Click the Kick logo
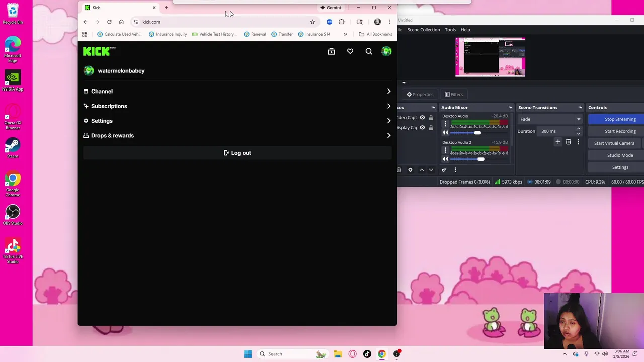This screenshot has width=644, height=362. tap(99, 51)
